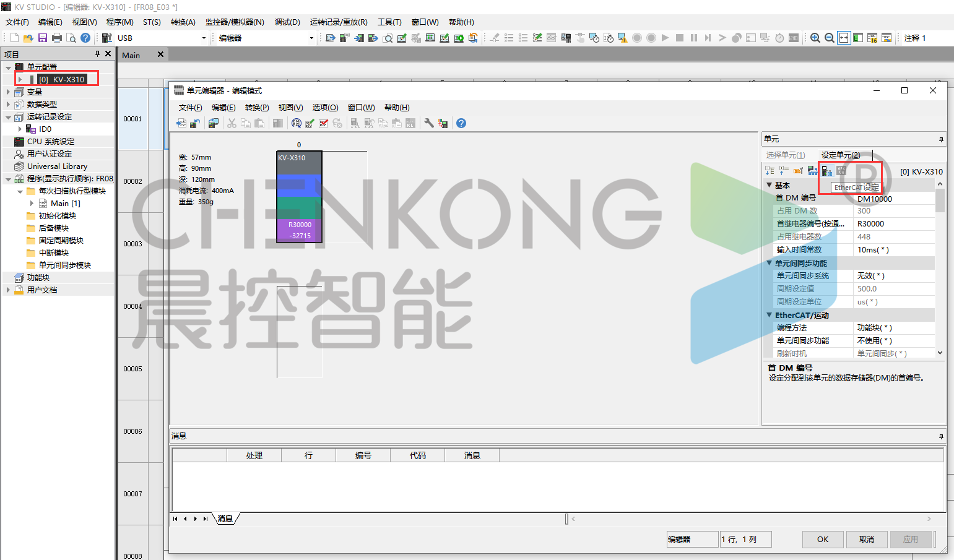Click the EtherCAT settings icon
Screen dimensions: 954x560
826,170
